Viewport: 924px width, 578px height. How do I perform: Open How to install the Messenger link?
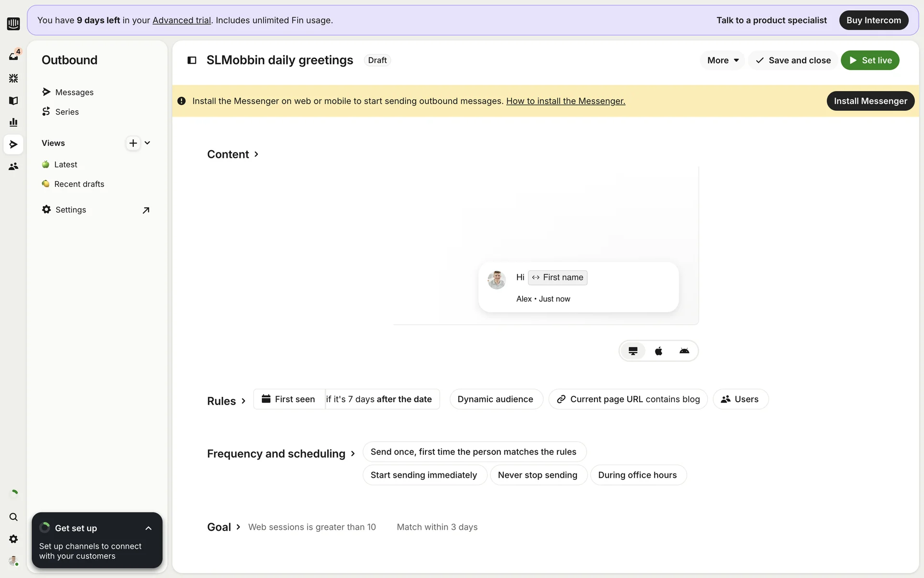pyautogui.click(x=565, y=101)
